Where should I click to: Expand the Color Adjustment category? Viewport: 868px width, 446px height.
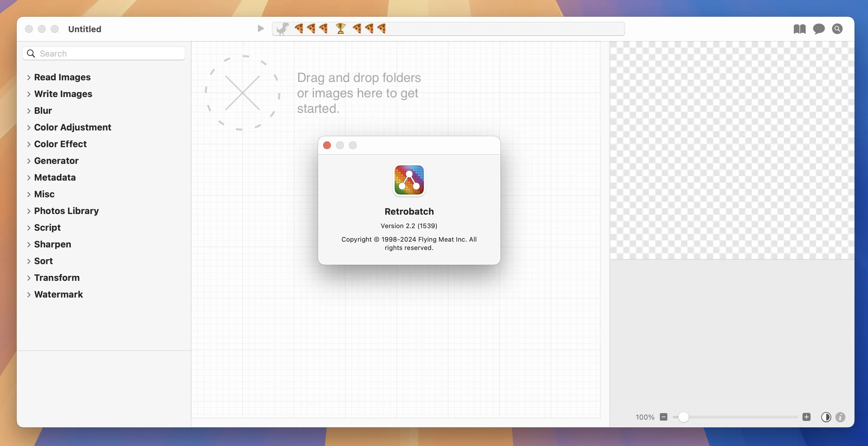pyautogui.click(x=29, y=128)
